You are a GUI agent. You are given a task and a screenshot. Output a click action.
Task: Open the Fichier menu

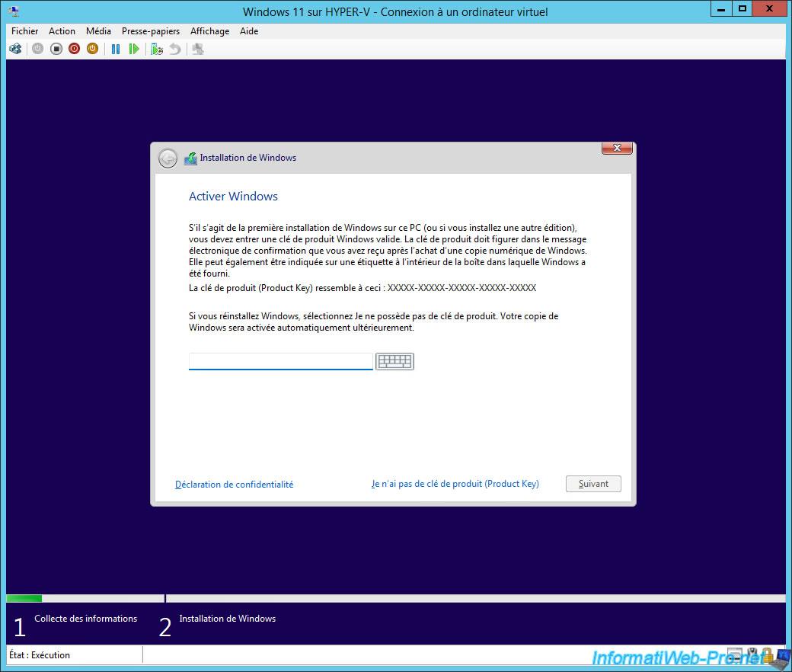(25, 31)
